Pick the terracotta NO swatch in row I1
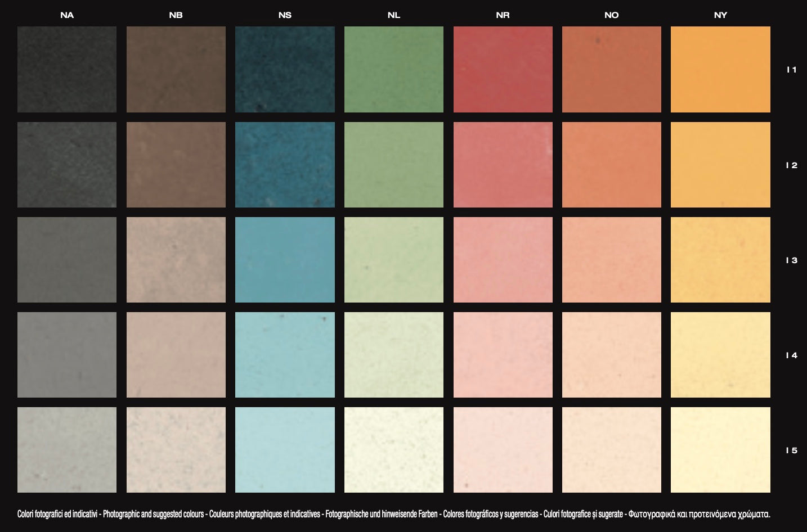Viewport: 807px width, 532px height. [x=611, y=69]
